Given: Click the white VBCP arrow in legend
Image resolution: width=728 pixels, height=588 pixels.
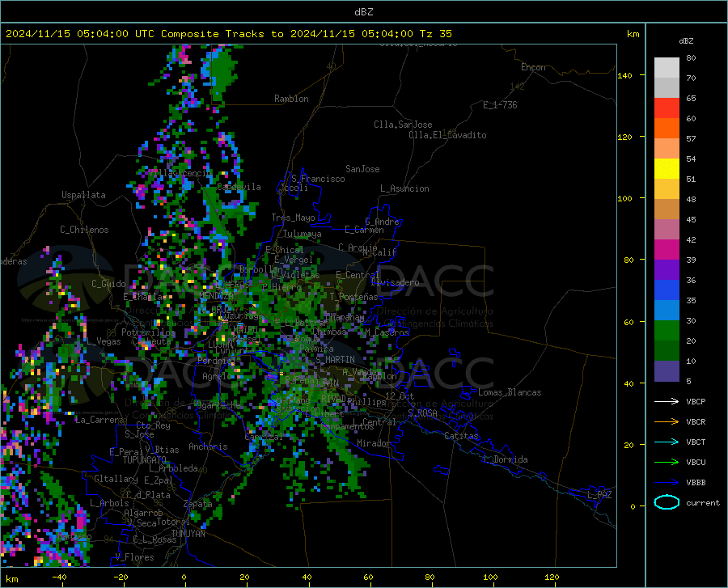Looking at the screenshot, I should [x=667, y=401].
